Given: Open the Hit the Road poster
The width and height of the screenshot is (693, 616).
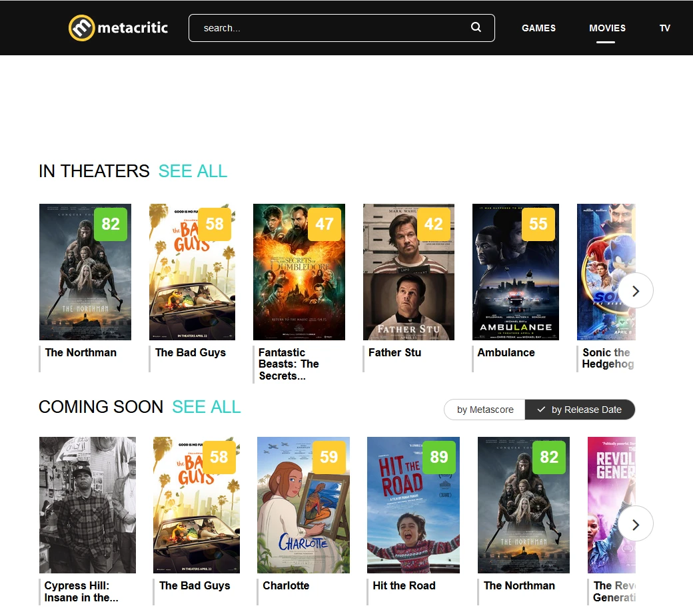Looking at the screenshot, I should 413,505.
